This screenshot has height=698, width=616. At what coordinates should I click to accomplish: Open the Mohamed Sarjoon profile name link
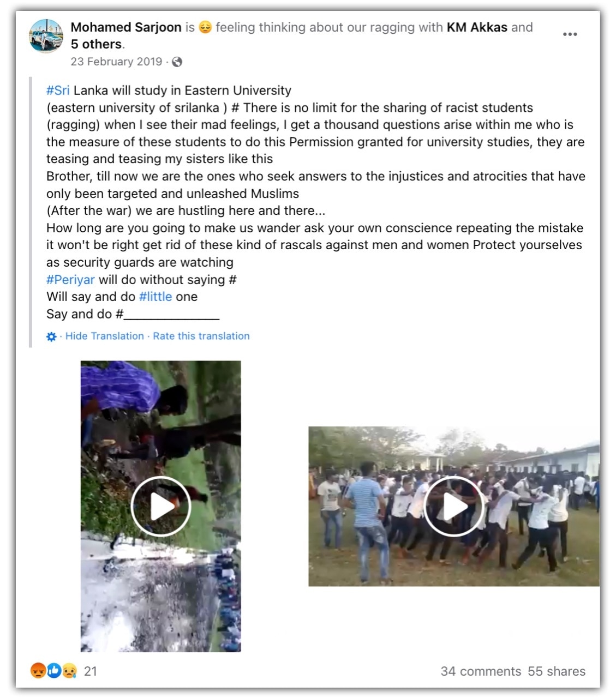[126, 27]
